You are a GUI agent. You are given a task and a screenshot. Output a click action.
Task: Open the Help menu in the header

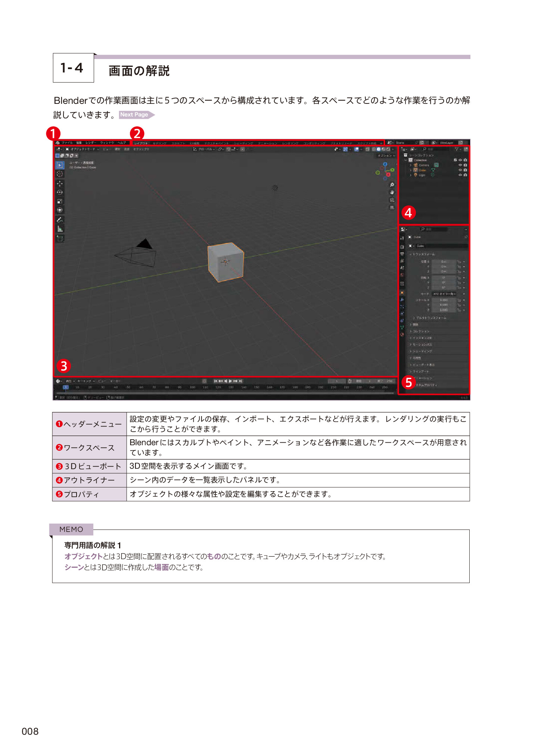[x=122, y=143]
